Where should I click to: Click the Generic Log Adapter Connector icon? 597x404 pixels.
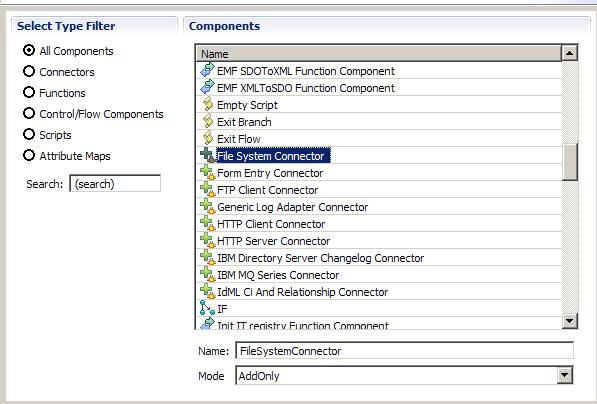(208, 206)
